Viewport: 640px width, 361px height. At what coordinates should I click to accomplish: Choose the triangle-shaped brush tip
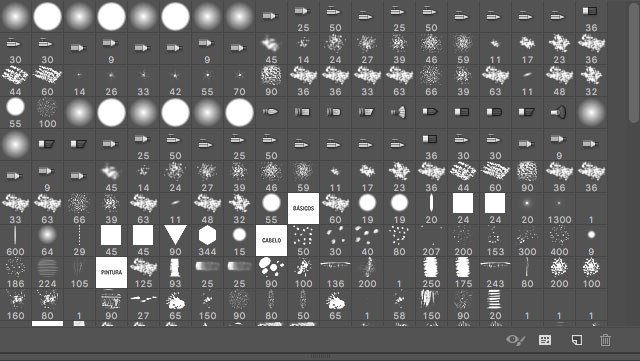click(x=176, y=240)
